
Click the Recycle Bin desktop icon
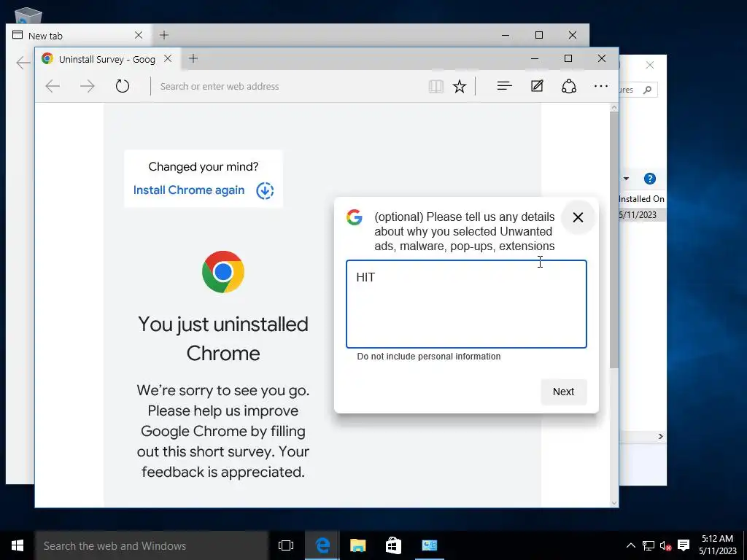coord(28,16)
